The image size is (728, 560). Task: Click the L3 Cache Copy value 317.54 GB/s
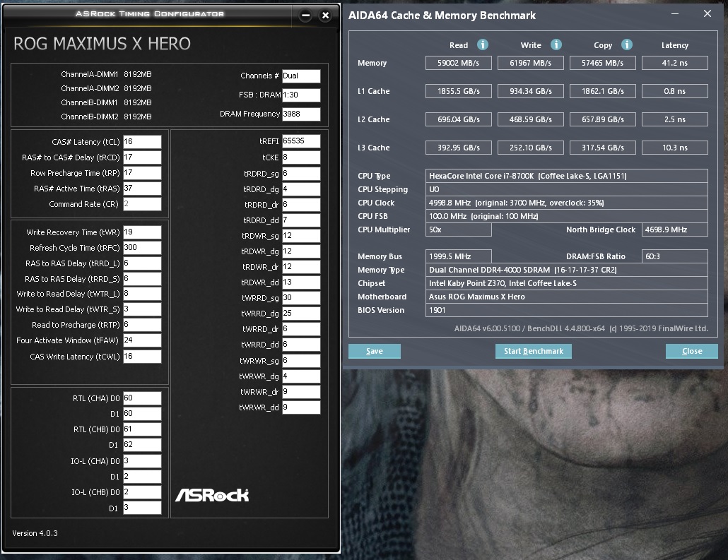603,148
